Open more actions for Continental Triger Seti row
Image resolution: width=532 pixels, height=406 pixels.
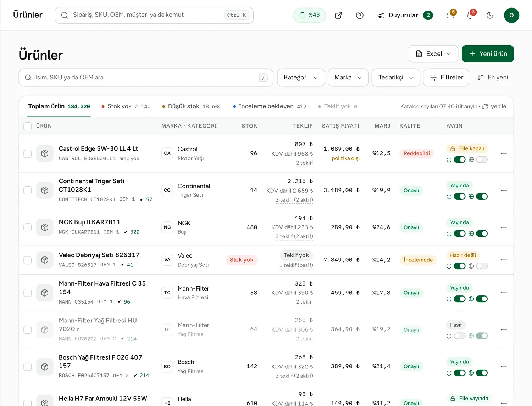coord(504,190)
